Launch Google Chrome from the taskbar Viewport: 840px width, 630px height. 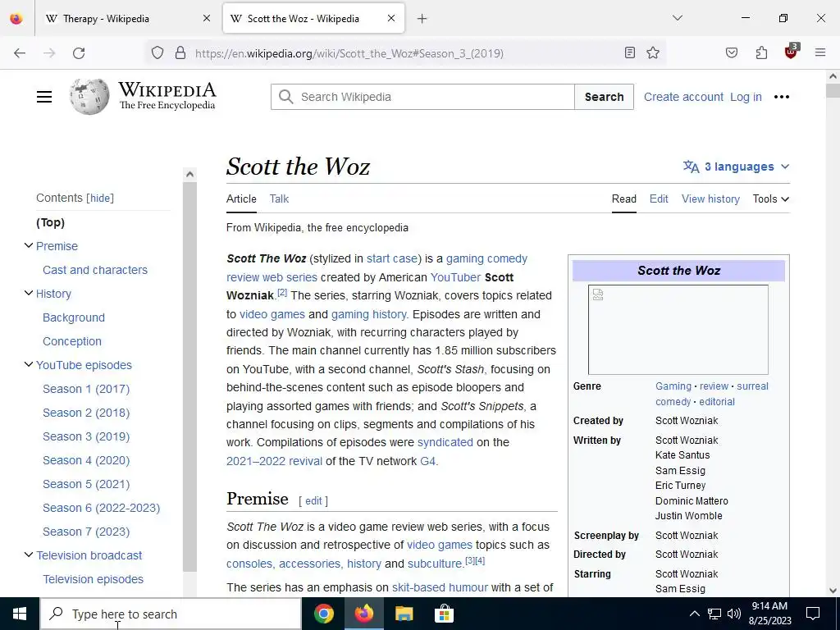click(323, 614)
